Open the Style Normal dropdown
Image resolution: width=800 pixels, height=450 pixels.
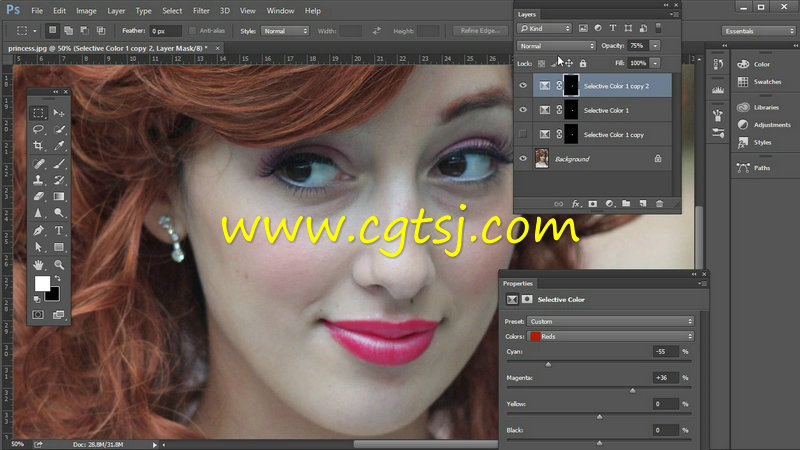click(x=285, y=31)
